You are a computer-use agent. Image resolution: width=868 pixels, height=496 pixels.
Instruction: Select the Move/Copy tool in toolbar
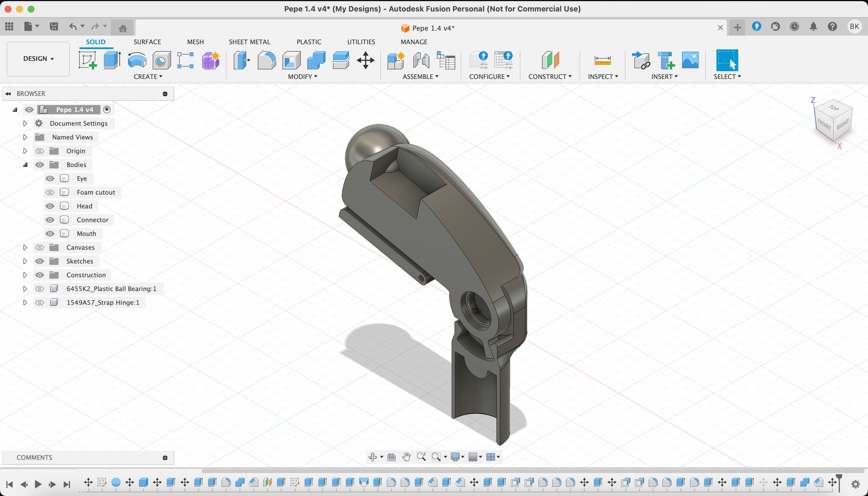click(x=365, y=60)
